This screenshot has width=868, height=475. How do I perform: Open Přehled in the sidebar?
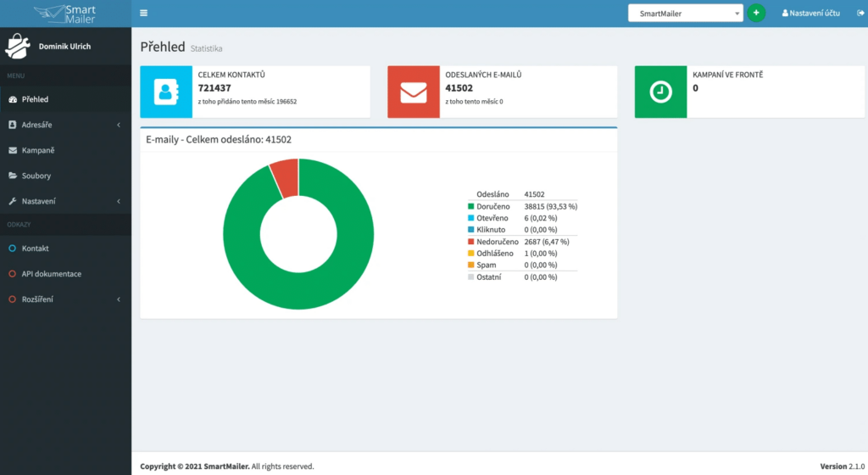pyautogui.click(x=65, y=99)
